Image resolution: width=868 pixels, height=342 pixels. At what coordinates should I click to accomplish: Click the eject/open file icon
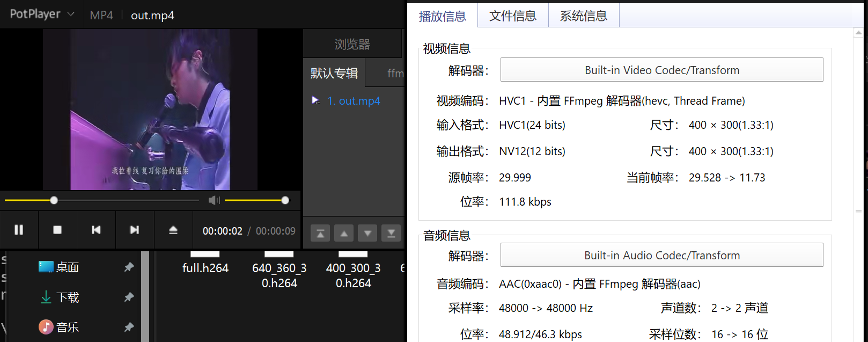click(173, 230)
